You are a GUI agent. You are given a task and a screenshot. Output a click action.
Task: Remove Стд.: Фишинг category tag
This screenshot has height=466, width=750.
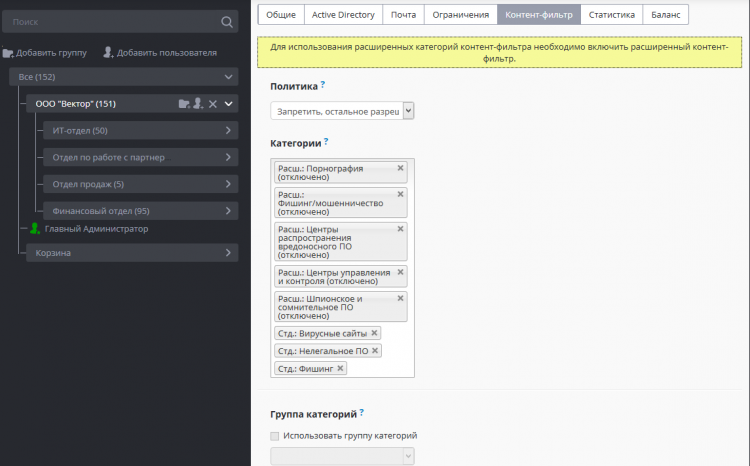coord(341,368)
